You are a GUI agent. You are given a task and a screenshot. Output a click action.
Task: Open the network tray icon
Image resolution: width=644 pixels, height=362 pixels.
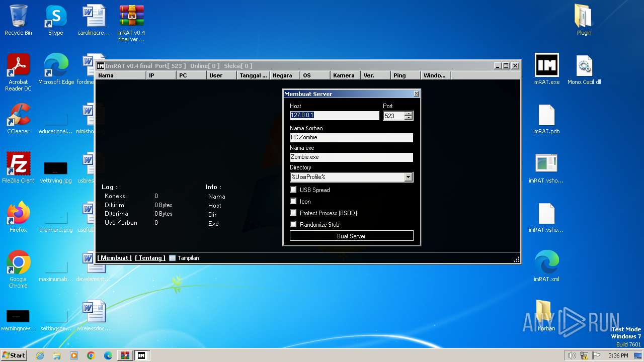(585, 355)
